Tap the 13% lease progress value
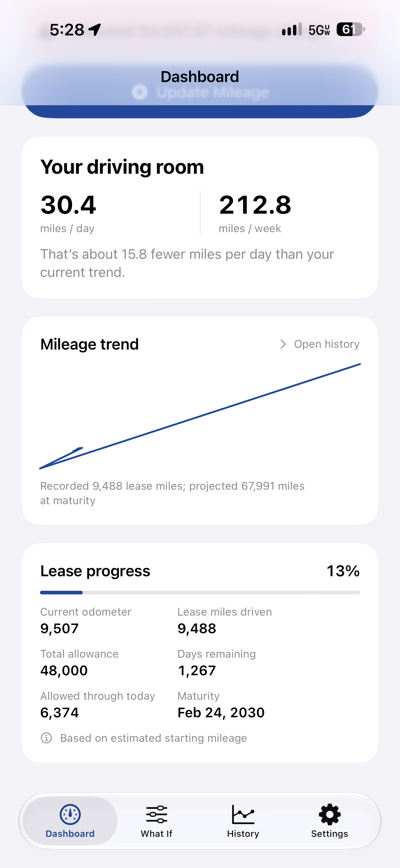This screenshot has height=868, width=400. (343, 571)
